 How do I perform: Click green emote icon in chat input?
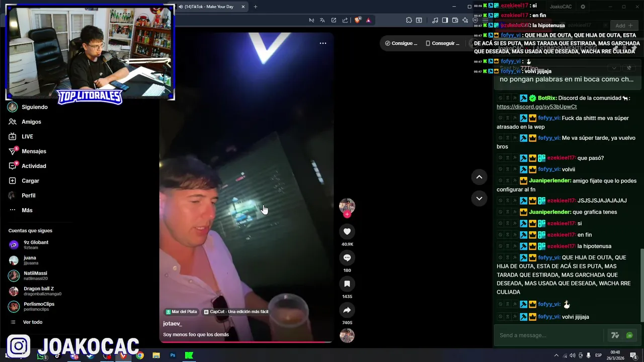coord(629,335)
